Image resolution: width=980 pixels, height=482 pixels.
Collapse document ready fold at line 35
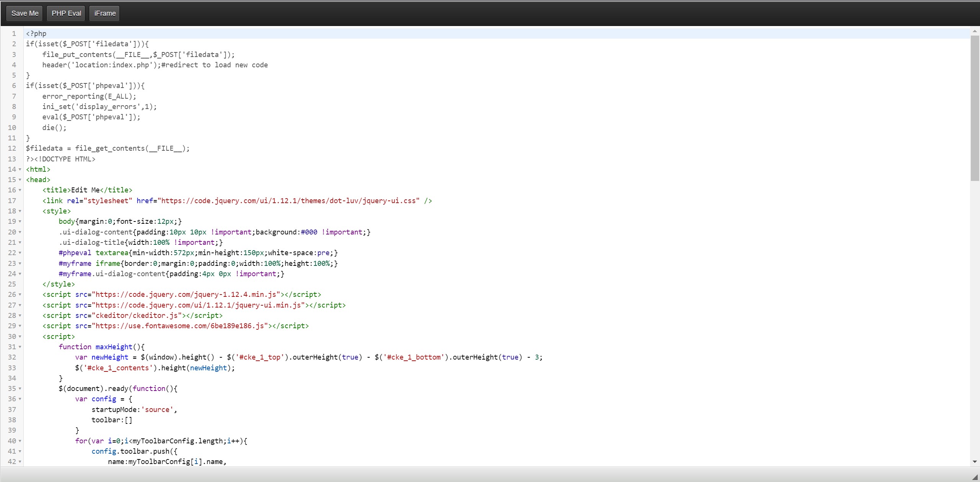pos(20,389)
